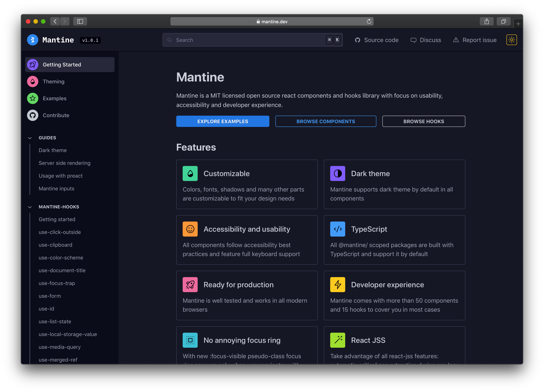
Task: Open the Examples sidebar item
Action: (70, 98)
